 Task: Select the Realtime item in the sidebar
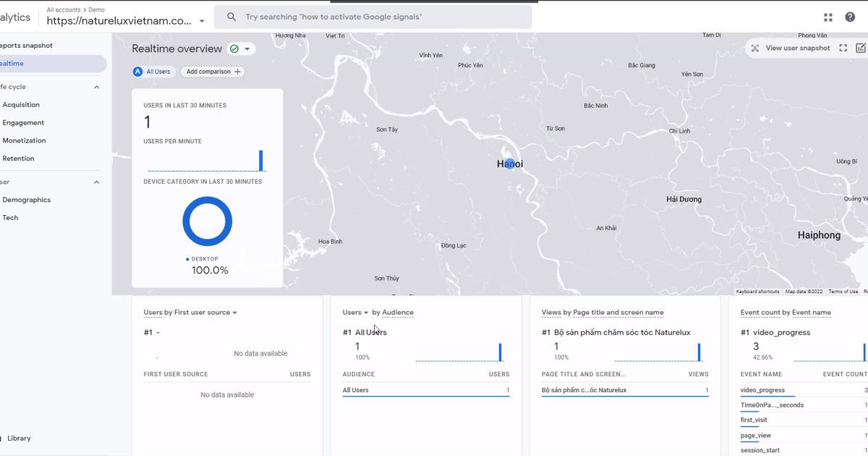[x=16, y=63]
